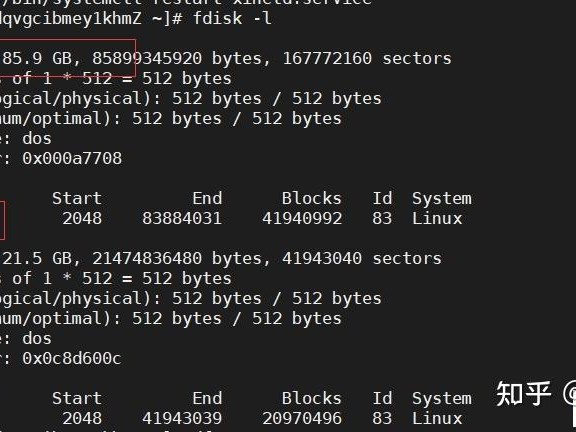Image resolution: width=576 pixels, height=432 pixels.
Task: Select the 85.9 GB disk size text
Action: [x=37, y=58]
